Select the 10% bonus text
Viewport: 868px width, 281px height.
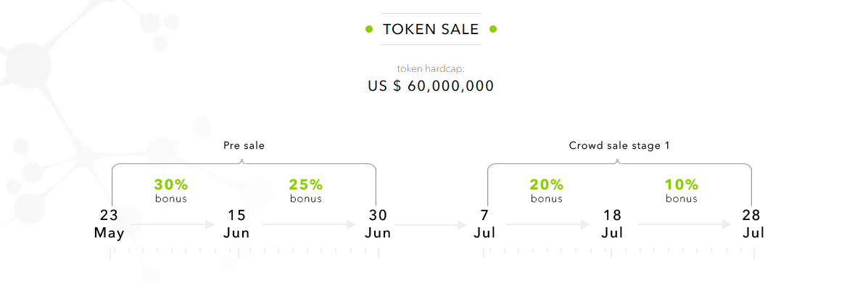coord(682,190)
